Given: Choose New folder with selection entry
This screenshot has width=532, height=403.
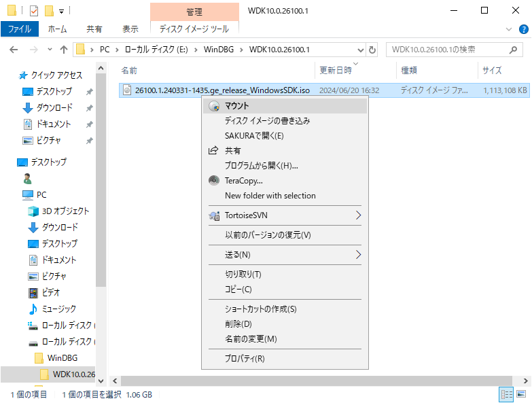Looking at the screenshot, I should (285, 196).
